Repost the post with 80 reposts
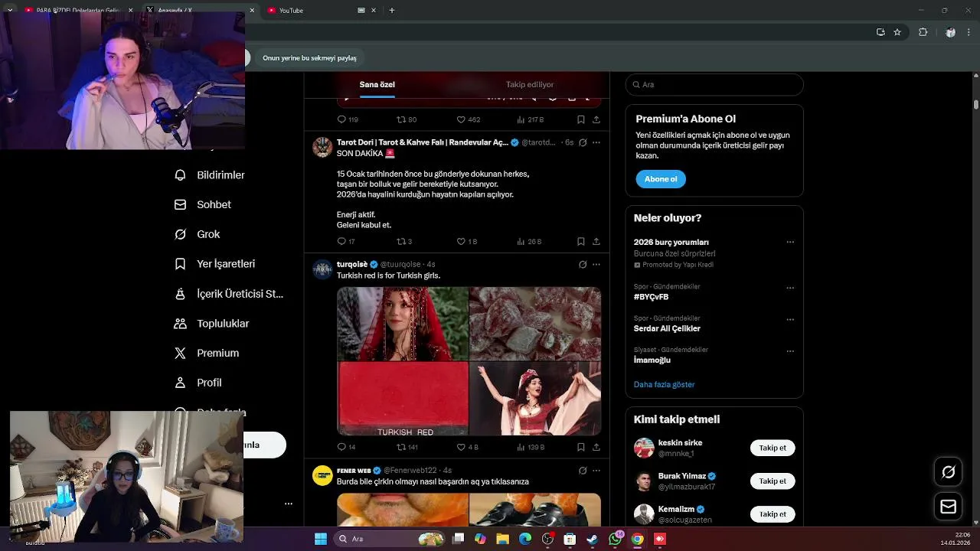 click(x=400, y=119)
